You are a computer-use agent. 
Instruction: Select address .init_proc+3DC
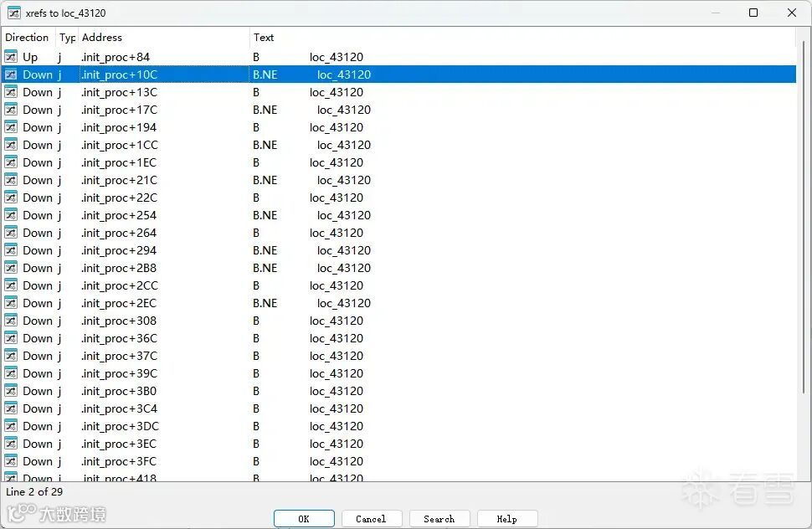(x=120, y=427)
